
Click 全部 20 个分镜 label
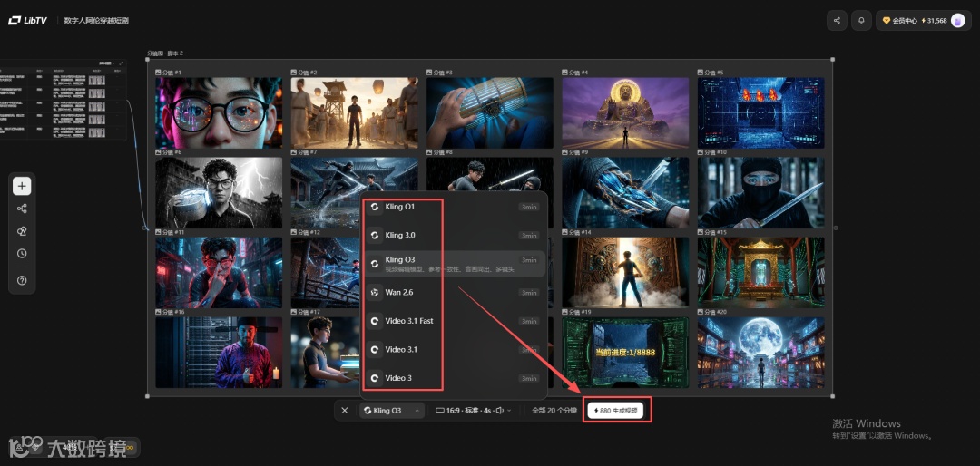click(x=554, y=411)
